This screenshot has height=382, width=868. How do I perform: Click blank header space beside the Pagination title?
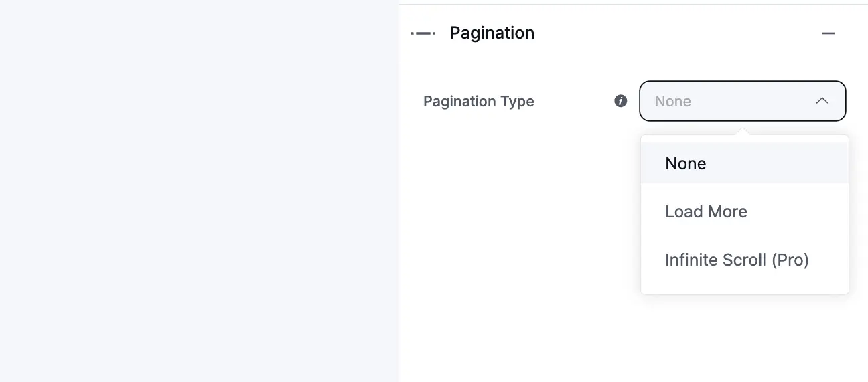click(670, 33)
